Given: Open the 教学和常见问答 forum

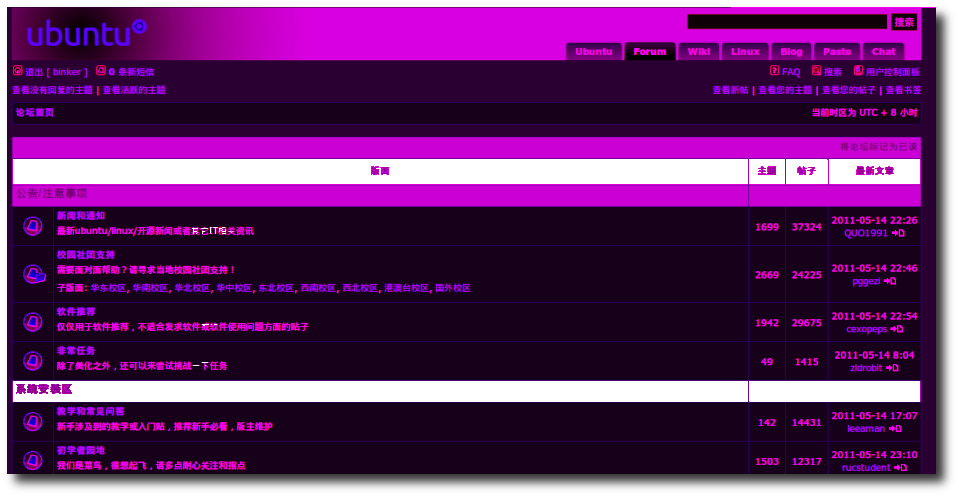Looking at the screenshot, I should click(91, 411).
